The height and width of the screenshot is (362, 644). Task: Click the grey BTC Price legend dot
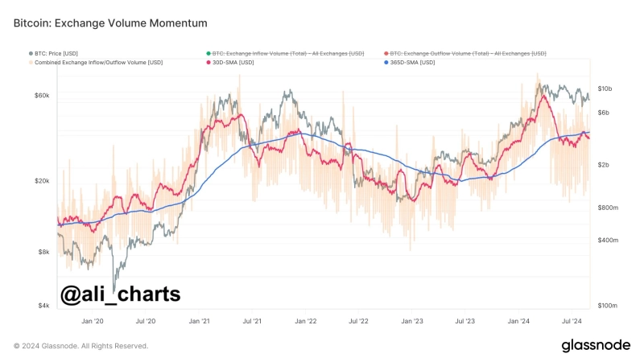click(31, 53)
